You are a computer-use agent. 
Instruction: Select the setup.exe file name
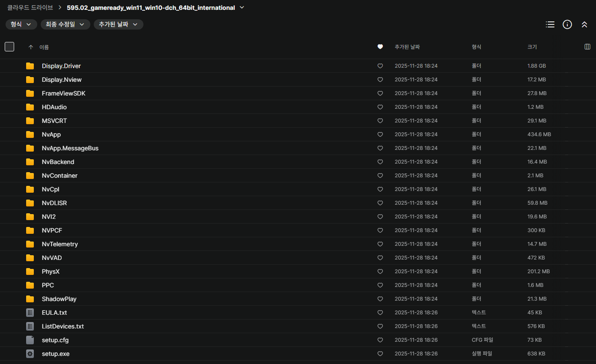(56, 354)
